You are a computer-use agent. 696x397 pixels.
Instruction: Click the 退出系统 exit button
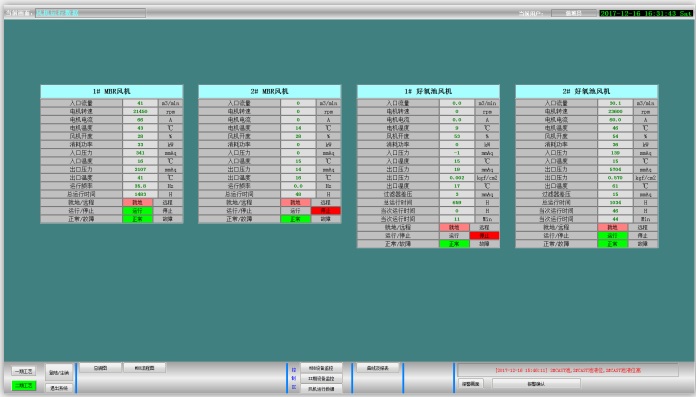click(x=59, y=388)
